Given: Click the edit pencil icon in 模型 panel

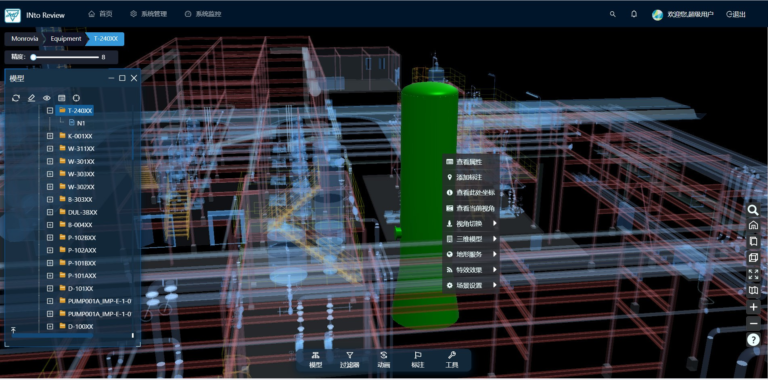Looking at the screenshot, I should pyautogui.click(x=31, y=98).
